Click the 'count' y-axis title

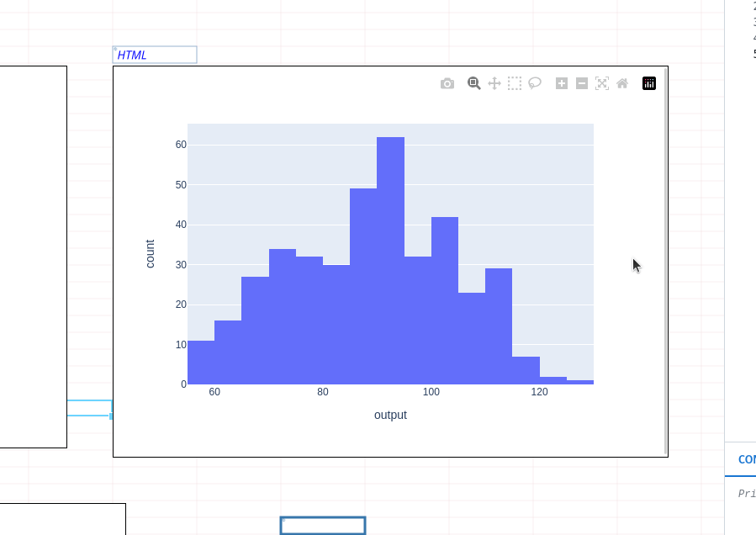[x=151, y=254]
